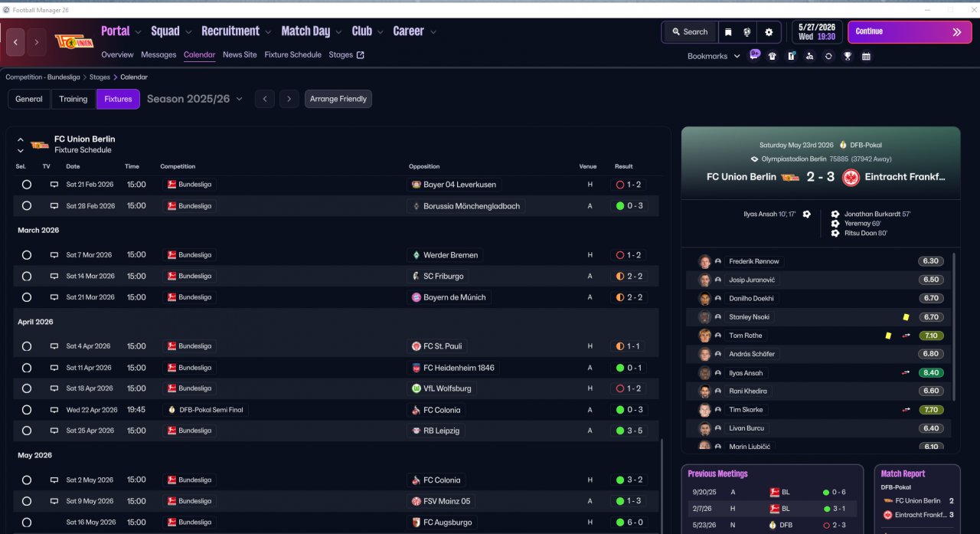This screenshot has width=980, height=534.
Task: Select the radio for SC Friburgo fixture
Action: click(27, 276)
